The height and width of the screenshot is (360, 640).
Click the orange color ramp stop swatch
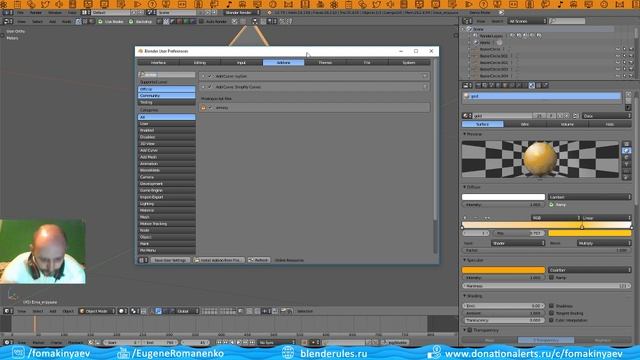589,233
